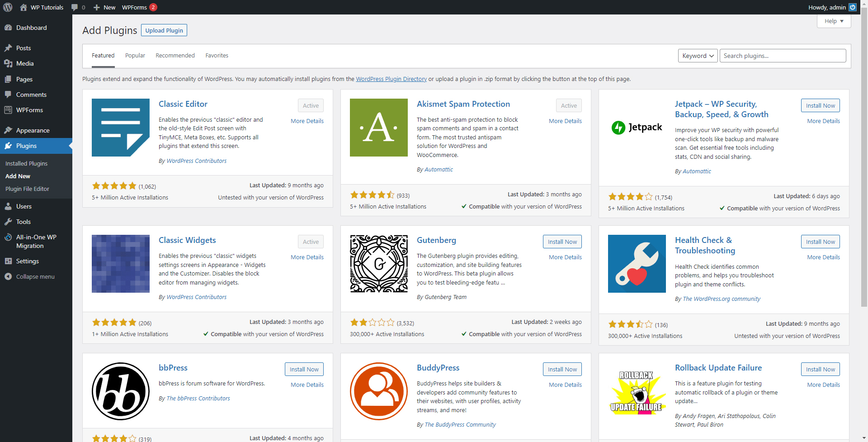Click the bbPress plugin logo
Image resolution: width=868 pixels, height=442 pixels.
121,391
